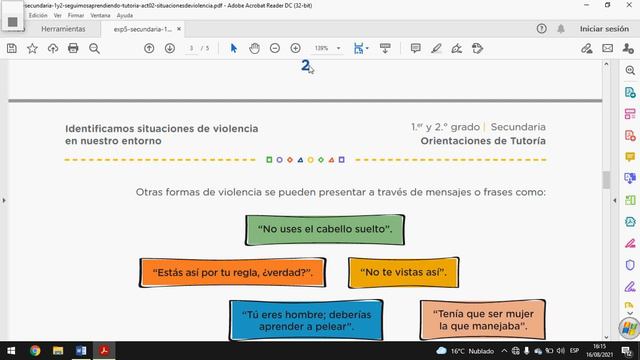Screen dimensions: 640x360
Task: Open the Ver menu
Action: [58, 16]
